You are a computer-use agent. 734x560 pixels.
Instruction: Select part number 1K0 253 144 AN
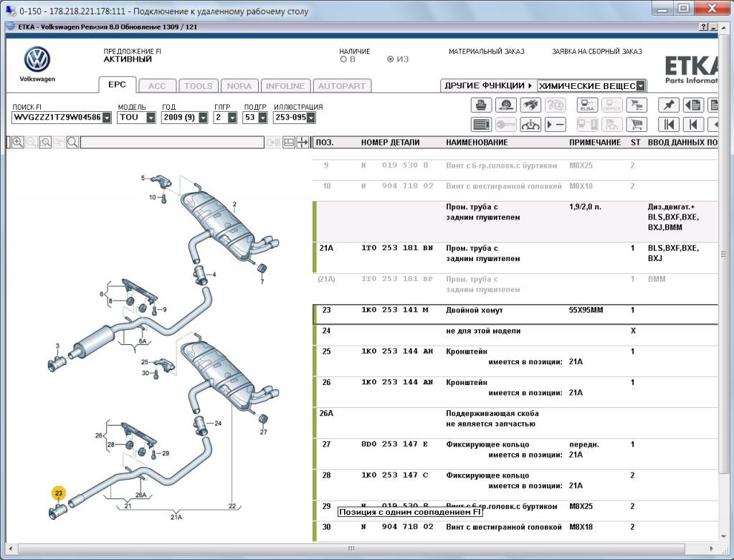pos(397,382)
